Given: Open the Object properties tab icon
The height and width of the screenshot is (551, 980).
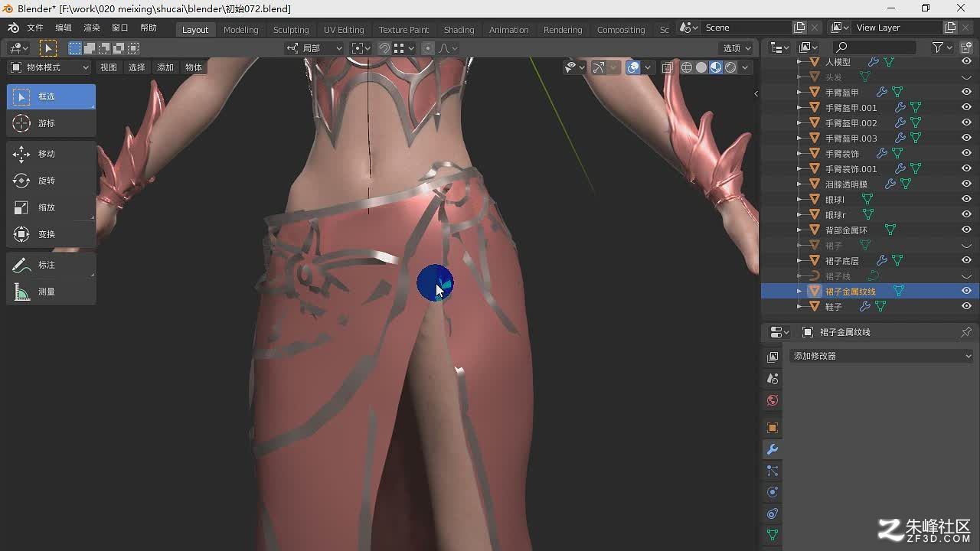Looking at the screenshot, I should tap(773, 428).
